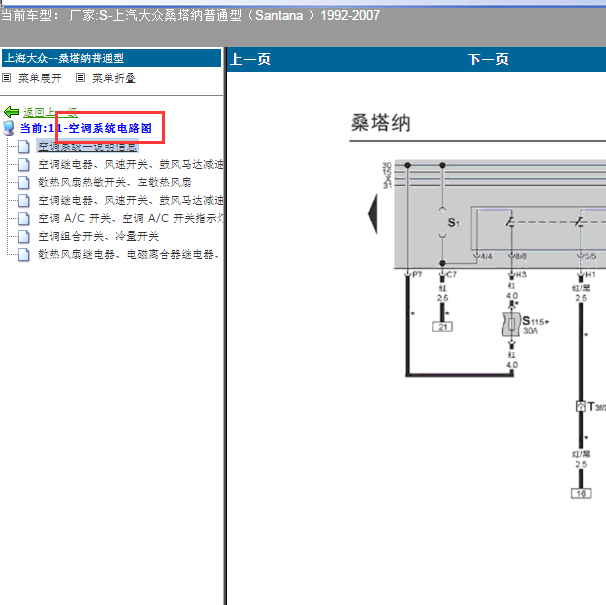Click the computer icon beside 当前

tap(9, 128)
